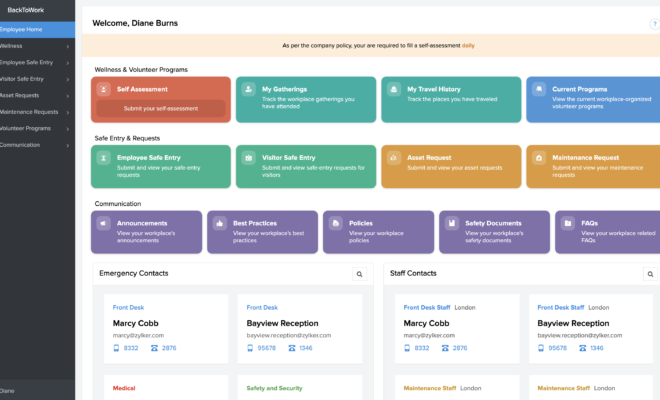Expand the Communication sidebar menu
Viewport: 660px width, 400px height.
click(x=36, y=145)
